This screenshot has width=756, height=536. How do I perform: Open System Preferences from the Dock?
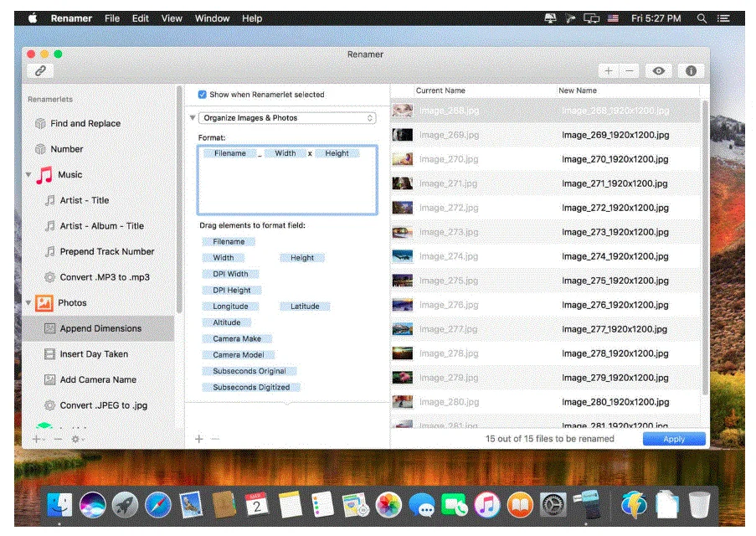[553, 505]
